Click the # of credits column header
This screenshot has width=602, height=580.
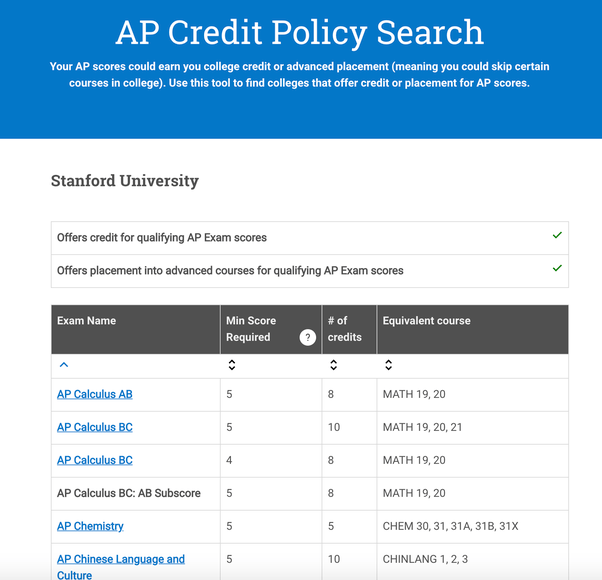(x=344, y=329)
